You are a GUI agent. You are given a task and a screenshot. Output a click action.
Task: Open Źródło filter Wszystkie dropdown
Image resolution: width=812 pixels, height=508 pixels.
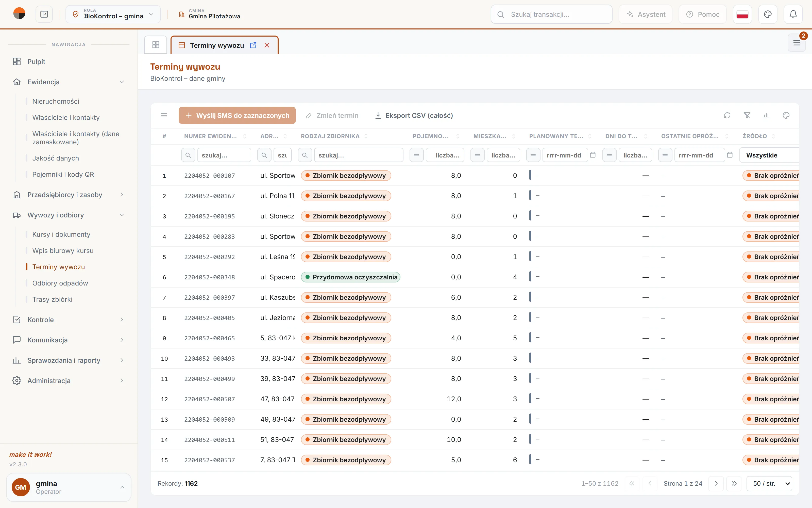(769, 155)
